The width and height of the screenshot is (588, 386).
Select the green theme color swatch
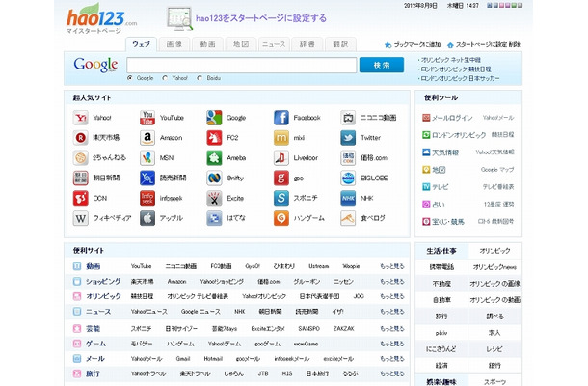point(514,5)
